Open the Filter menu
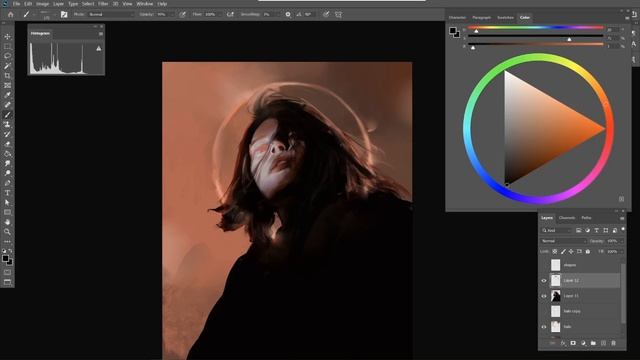640x360 pixels. click(103, 4)
